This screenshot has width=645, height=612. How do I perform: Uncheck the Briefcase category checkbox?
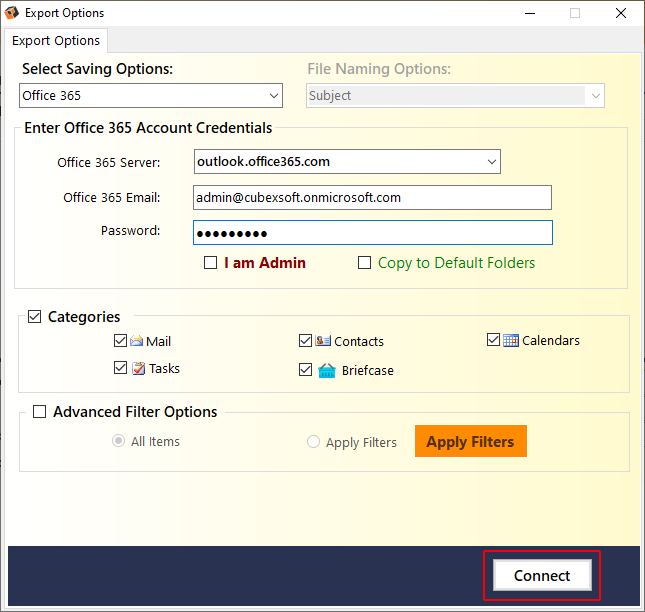(x=306, y=370)
